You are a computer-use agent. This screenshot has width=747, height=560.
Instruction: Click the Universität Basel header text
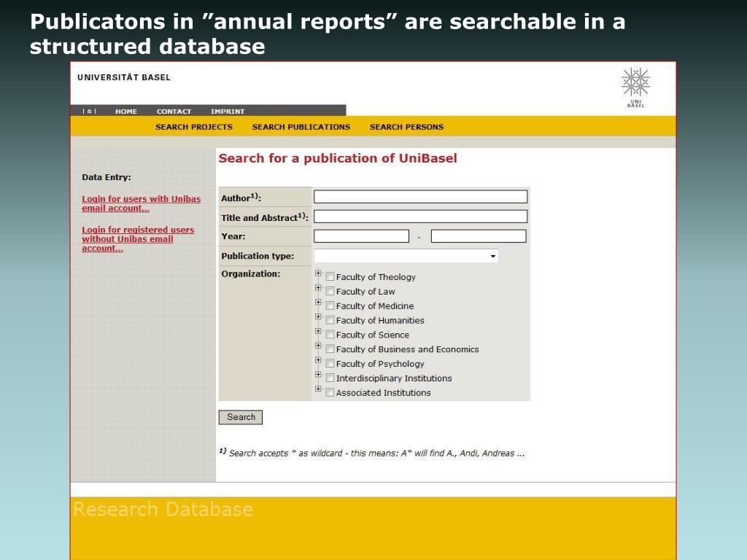pos(124,77)
